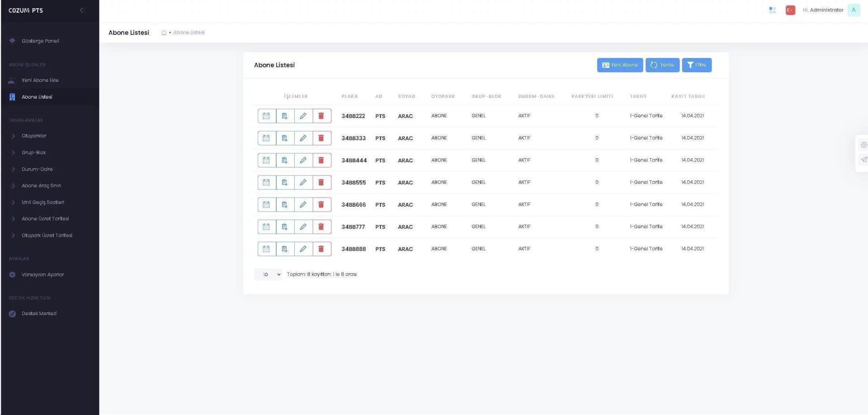Open the page size dropdown showing 10
Viewport: 868px width, 415px height.
coord(268,274)
